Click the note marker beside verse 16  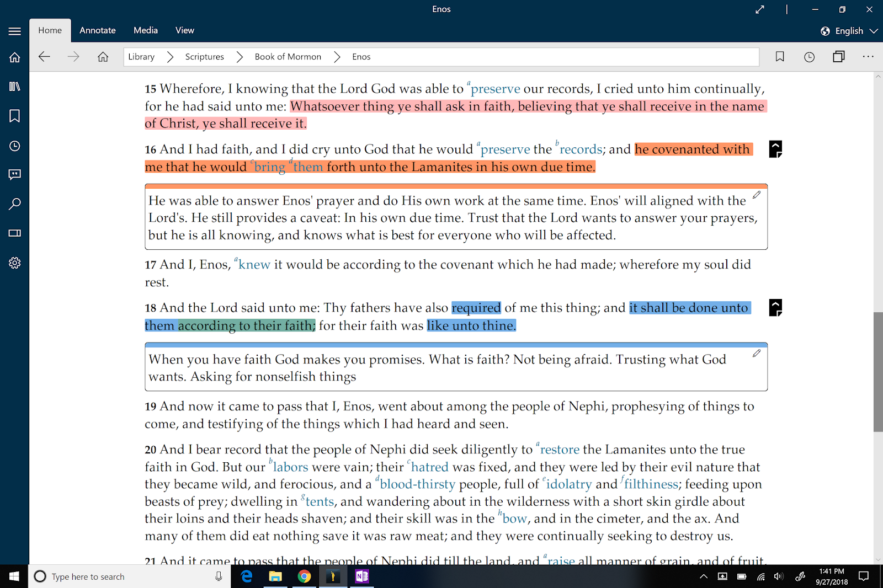pyautogui.click(x=775, y=149)
